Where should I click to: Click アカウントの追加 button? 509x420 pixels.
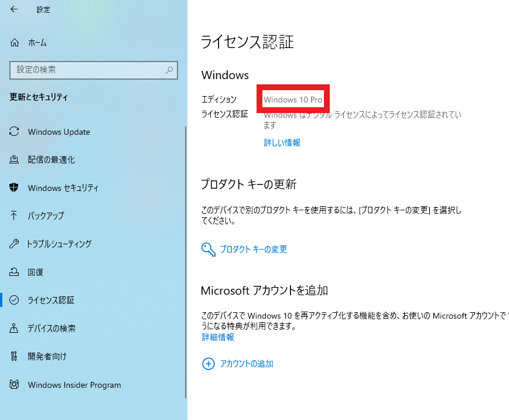246,364
